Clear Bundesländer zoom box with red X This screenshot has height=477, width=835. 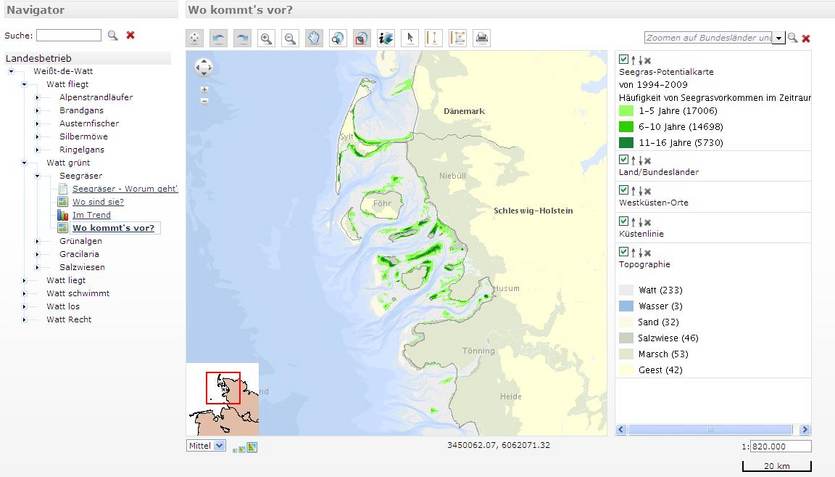click(x=806, y=38)
